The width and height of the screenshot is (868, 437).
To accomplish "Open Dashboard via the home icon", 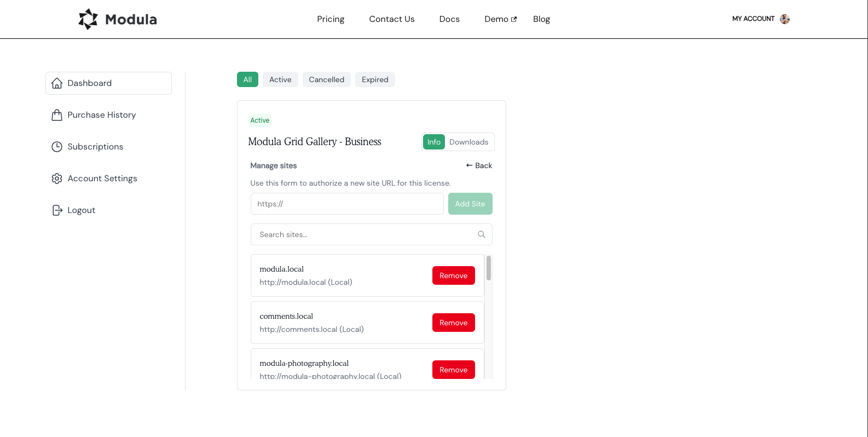I will (57, 83).
